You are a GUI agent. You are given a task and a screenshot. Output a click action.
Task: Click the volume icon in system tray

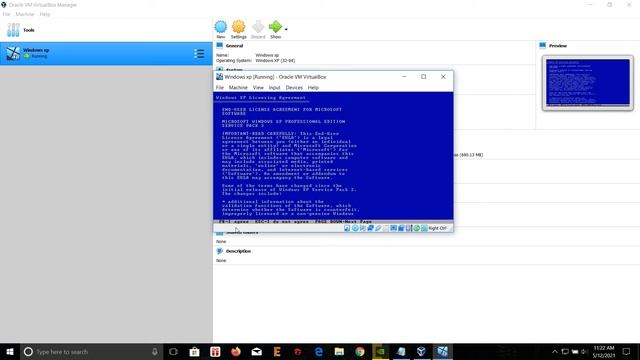pyautogui.click(x=584, y=351)
